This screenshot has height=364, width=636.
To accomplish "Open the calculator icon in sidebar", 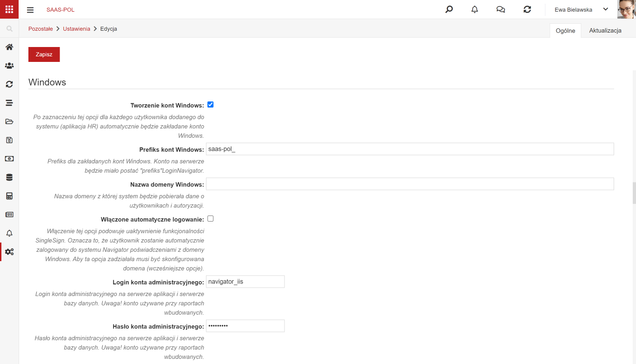I will click(9, 196).
